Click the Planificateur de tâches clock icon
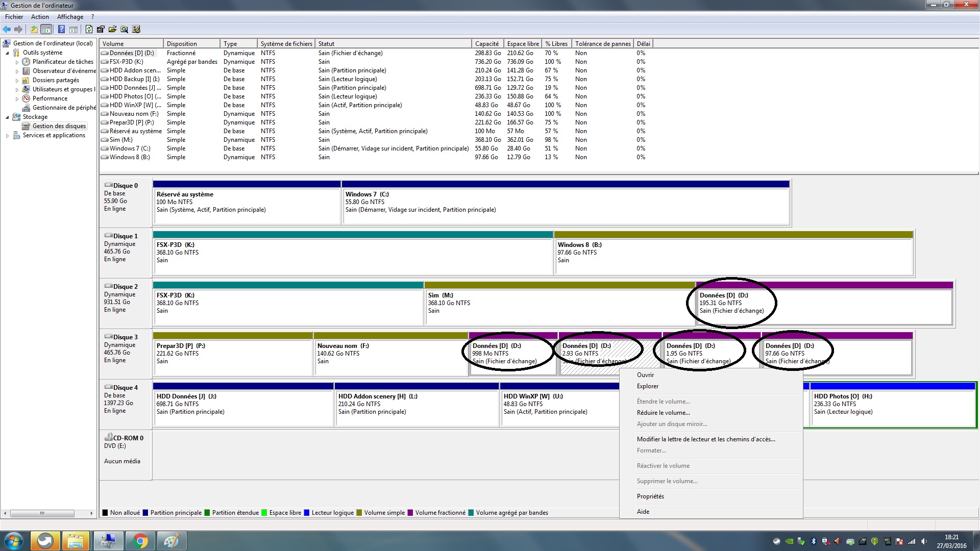 click(x=26, y=62)
